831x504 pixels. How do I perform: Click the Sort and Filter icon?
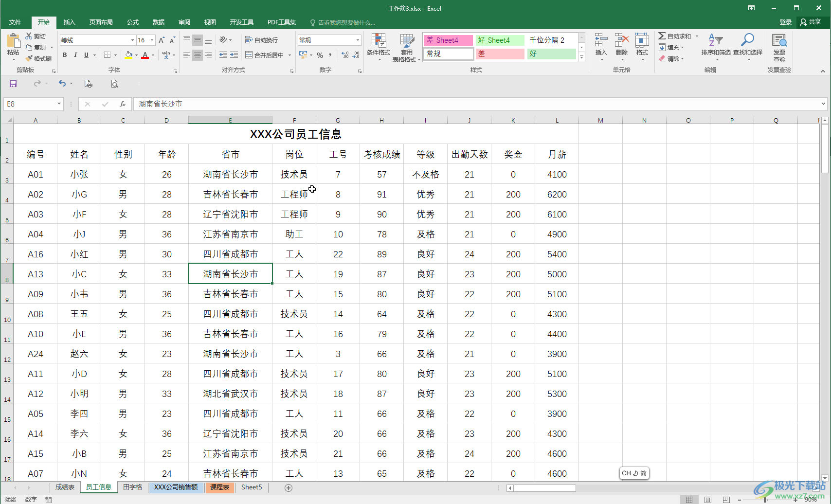click(x=716, y=40)
